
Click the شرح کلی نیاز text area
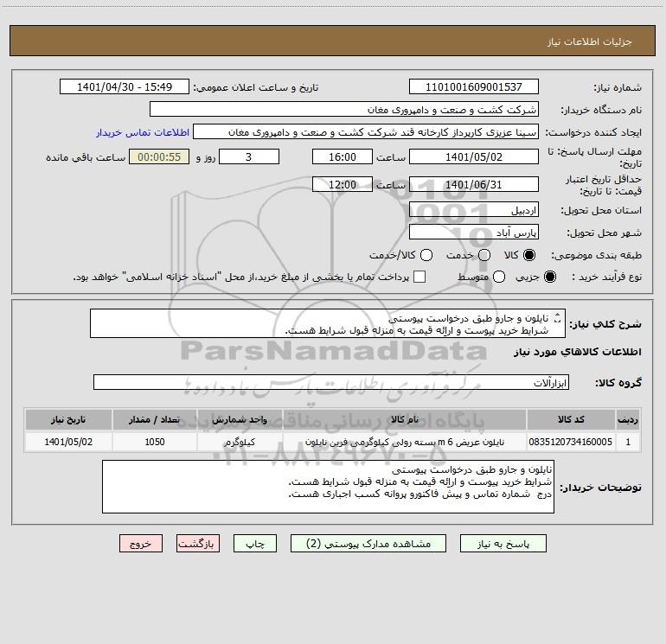coord(328,324)
